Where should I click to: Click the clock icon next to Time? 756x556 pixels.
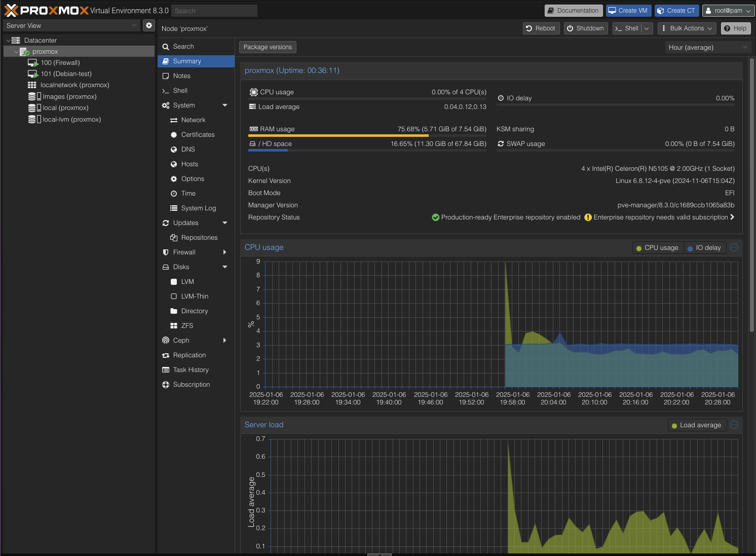point(174,194)
